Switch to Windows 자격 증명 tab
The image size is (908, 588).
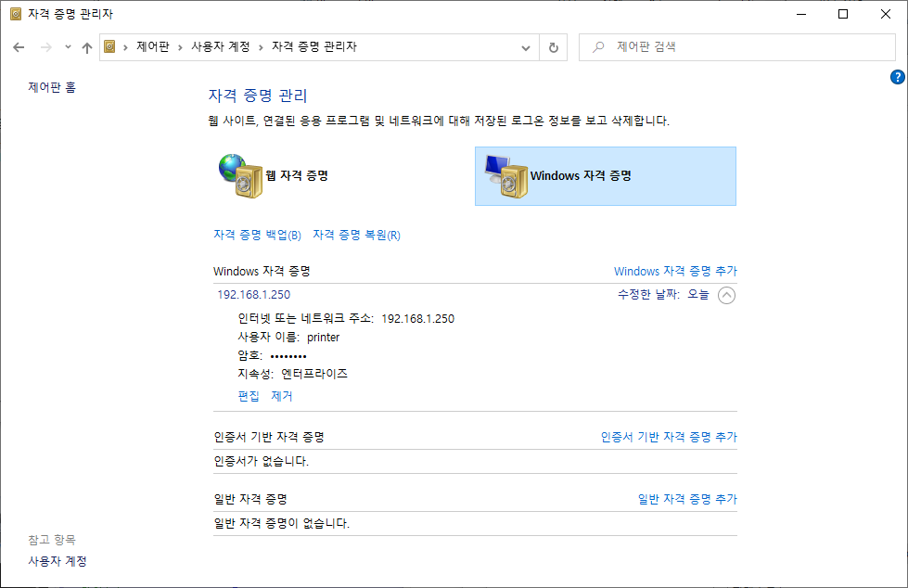coord(605,176)
